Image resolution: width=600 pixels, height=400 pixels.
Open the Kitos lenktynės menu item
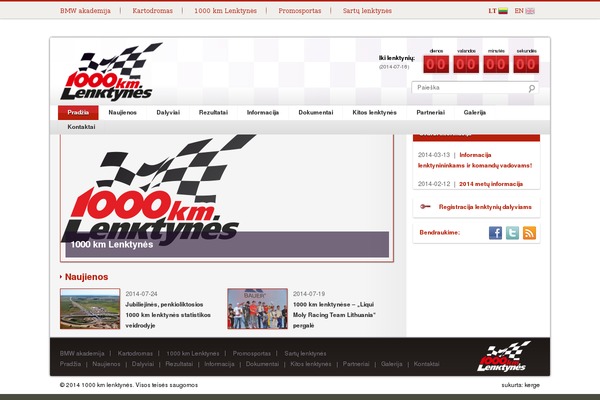tap(374, 113)
